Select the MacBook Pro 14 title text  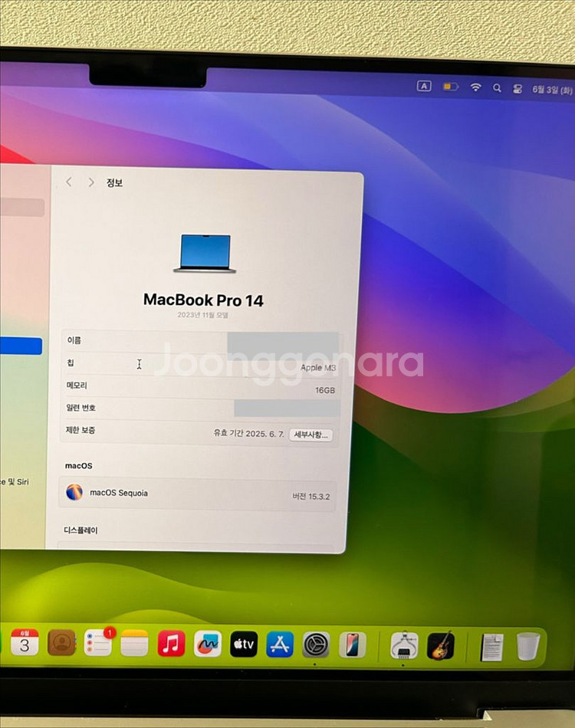tap(203, 300)
